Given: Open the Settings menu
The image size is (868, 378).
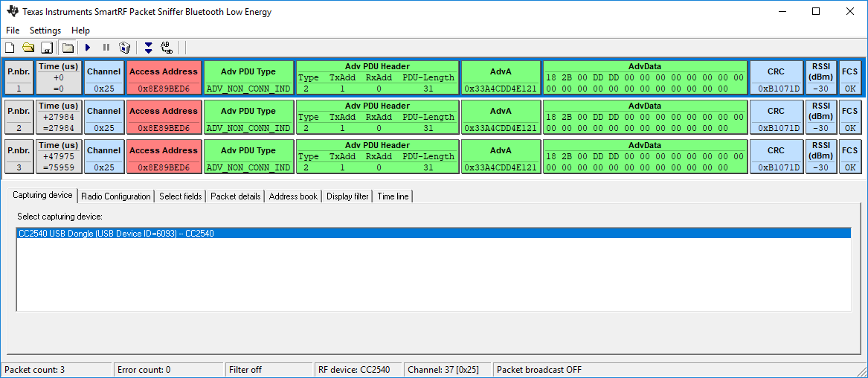Looking at the screenshot, I should pyautogui.click(x=45, y=31).
